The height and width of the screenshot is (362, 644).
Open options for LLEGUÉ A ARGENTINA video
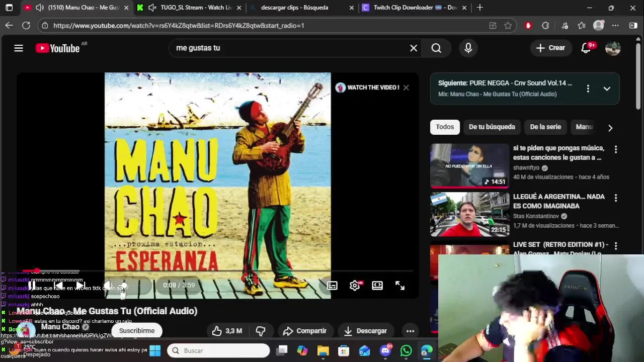click(615, 198)
